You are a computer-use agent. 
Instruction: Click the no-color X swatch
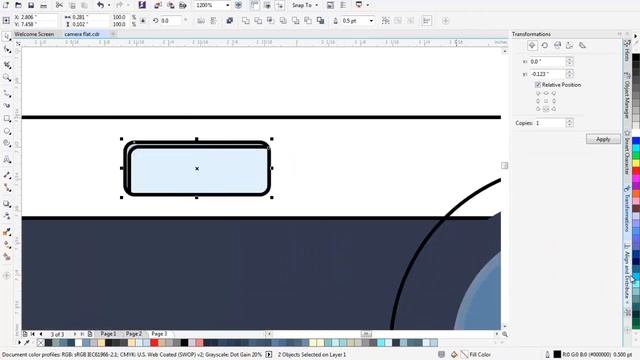(40, 343)
